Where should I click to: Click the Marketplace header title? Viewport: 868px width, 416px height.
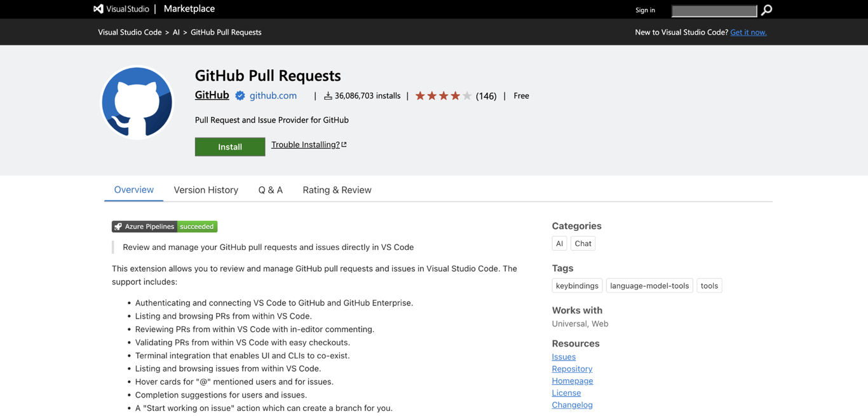[x=189, y=9]
